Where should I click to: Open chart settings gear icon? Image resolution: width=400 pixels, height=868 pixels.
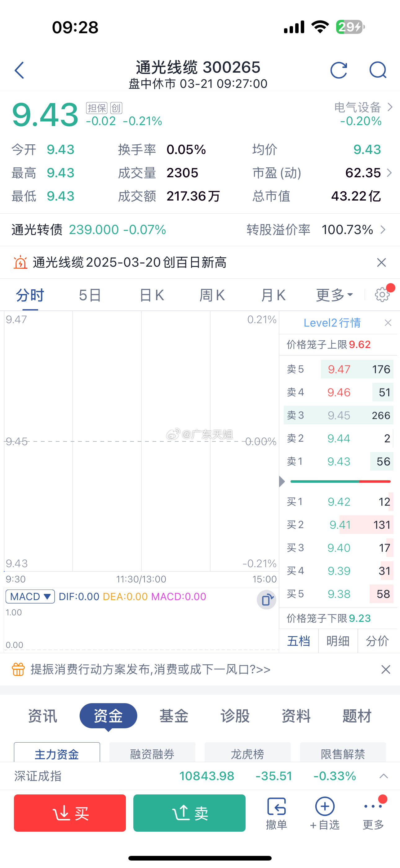[382, 295]
